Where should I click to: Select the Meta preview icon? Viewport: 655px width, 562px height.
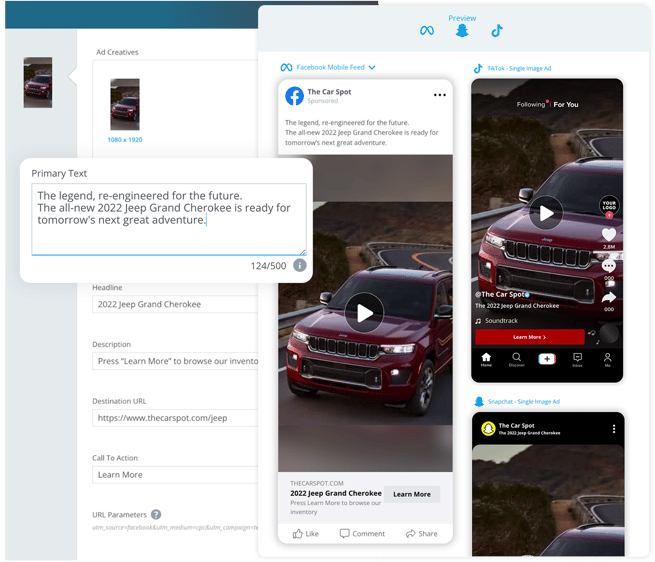click(x=427, y=31)
